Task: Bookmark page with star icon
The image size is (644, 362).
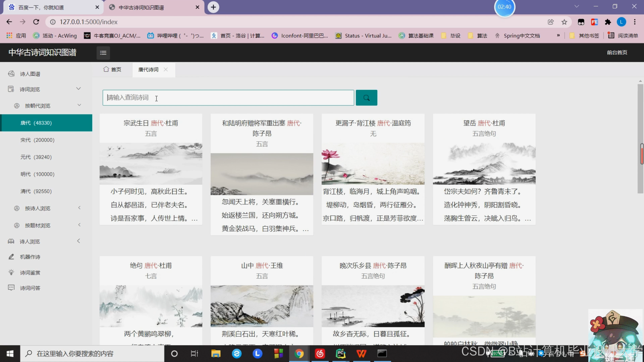Action: pos(564,22)
